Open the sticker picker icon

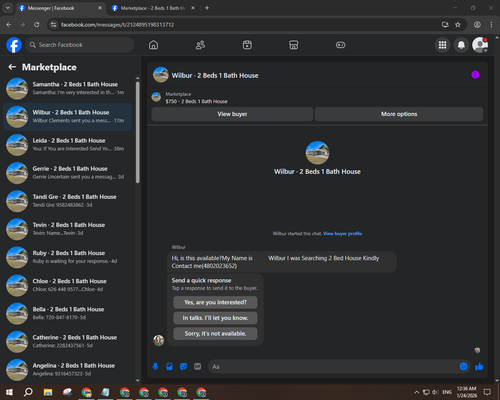(183, 367)
